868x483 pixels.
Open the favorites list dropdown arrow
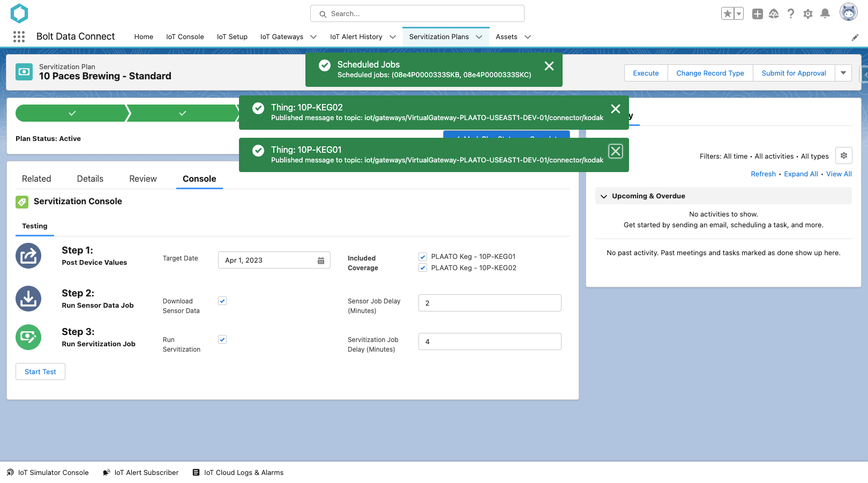click(739, 14)
